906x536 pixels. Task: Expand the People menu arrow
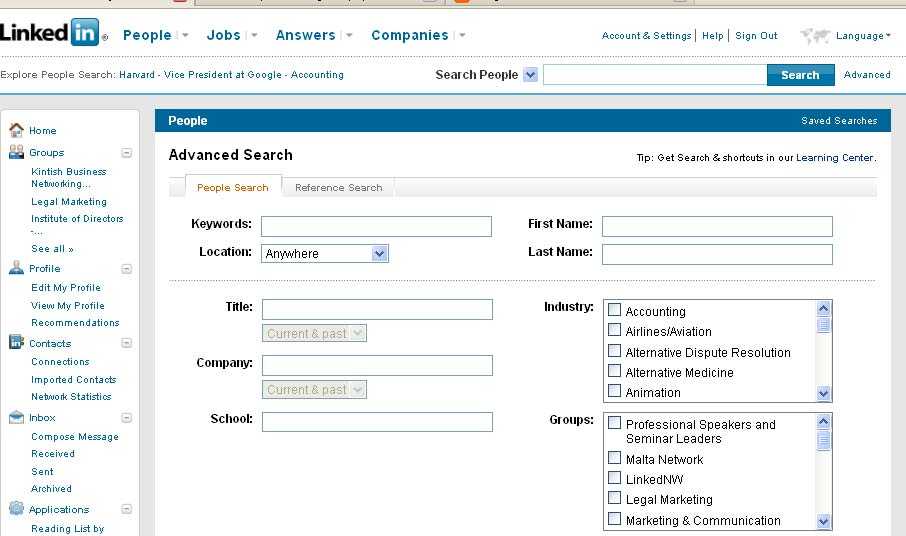click(x=185, y=35)
